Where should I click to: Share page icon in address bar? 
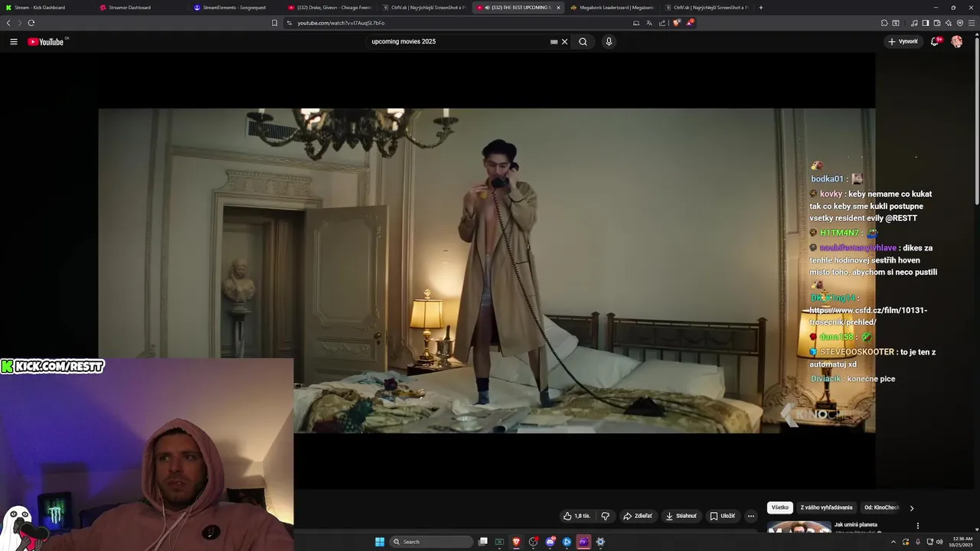(x=662, y=23)
